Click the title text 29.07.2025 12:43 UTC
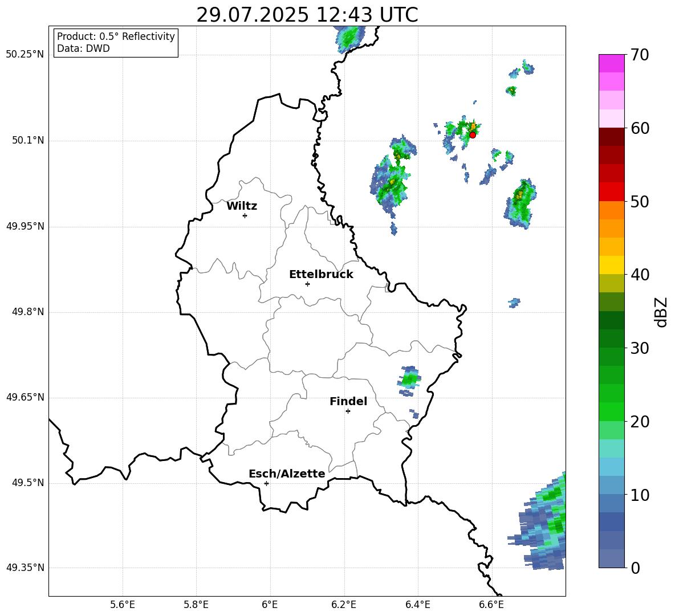675x616 pixels. click(307, 15)
